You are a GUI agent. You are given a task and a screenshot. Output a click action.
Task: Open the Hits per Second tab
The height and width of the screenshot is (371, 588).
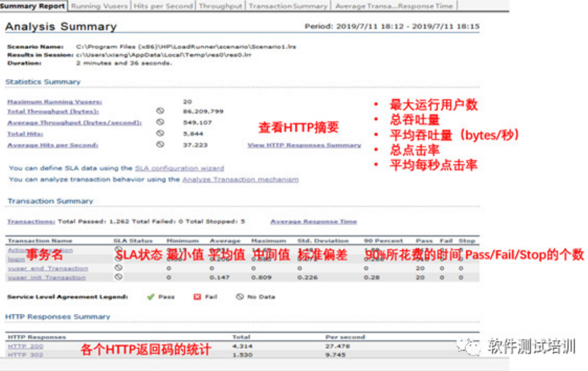[x=163, y=6]
